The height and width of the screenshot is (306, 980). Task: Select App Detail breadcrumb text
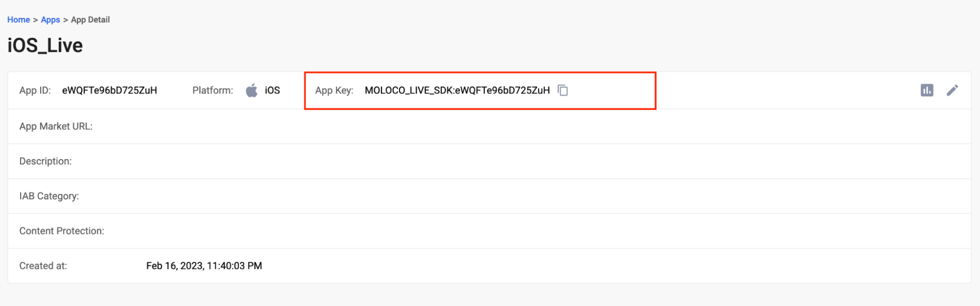(x=90, y=20)
